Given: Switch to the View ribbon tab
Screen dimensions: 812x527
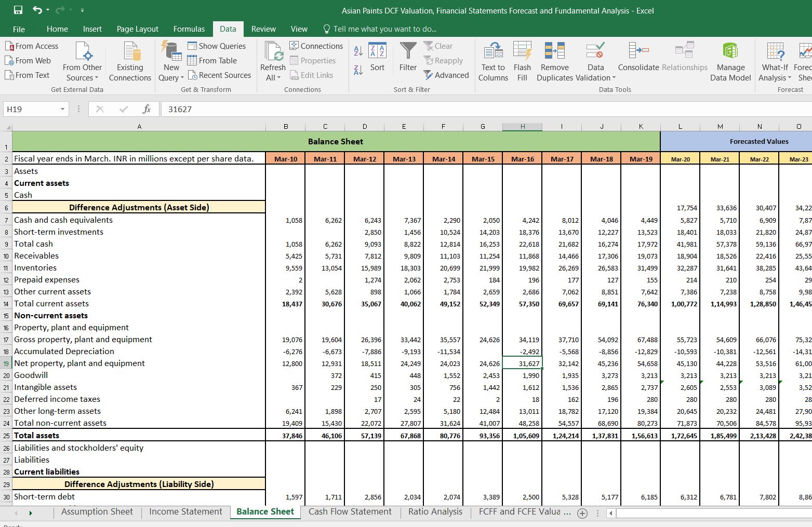Looking at the screenshot, I should click(299, 29).
